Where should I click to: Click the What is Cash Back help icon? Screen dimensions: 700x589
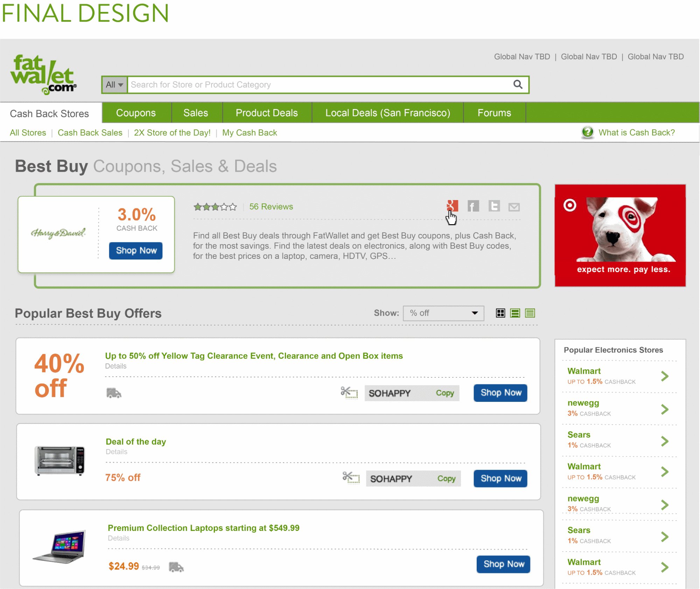pyautogui.click(x=588, y=132)
